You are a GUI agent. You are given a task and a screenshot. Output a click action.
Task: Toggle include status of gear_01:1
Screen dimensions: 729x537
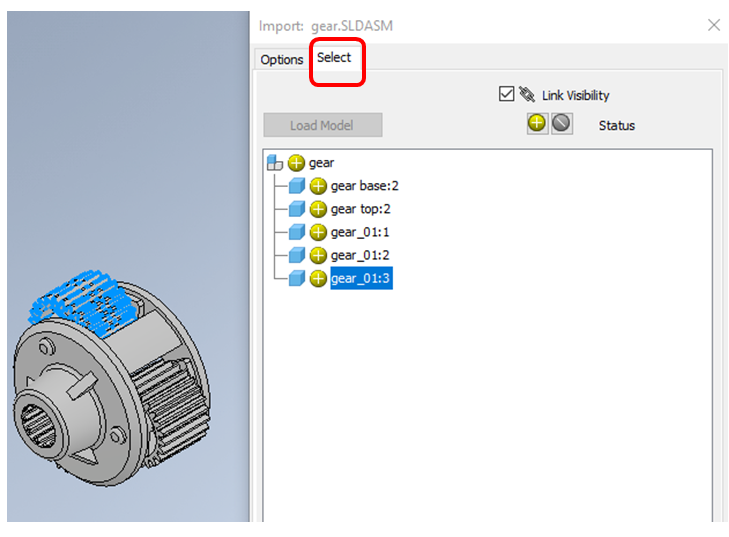tap(318, 232)
